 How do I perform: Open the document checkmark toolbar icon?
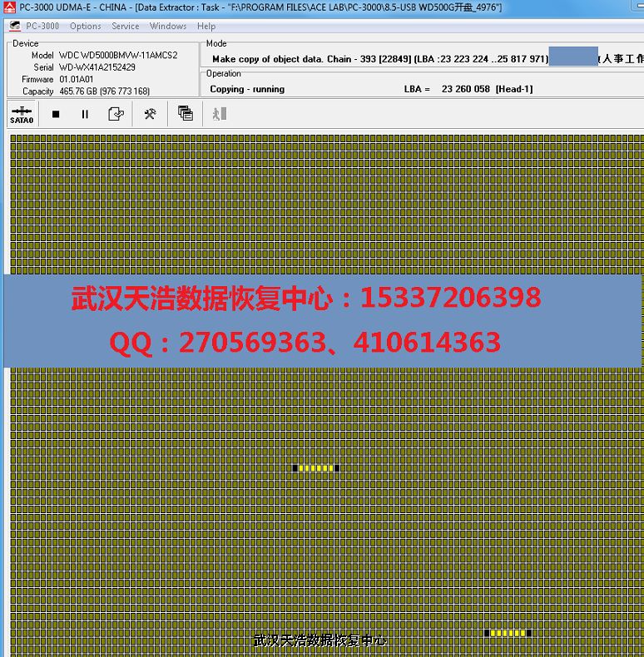116,114
